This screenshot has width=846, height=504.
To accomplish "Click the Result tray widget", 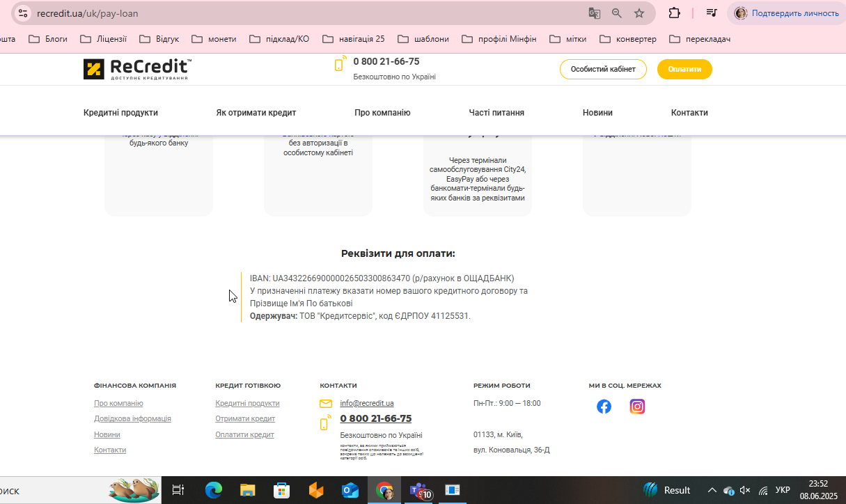I will [x=667, y=490].
